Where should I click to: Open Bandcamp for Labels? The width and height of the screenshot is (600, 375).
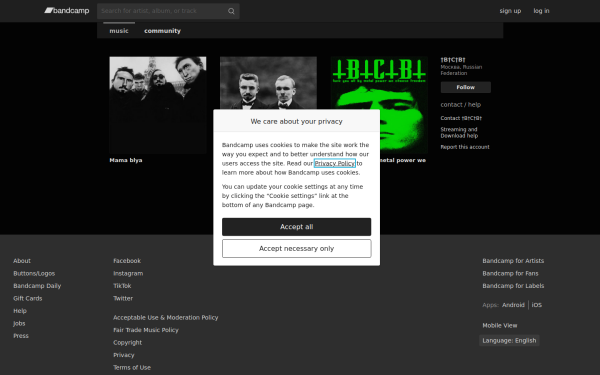513,286
